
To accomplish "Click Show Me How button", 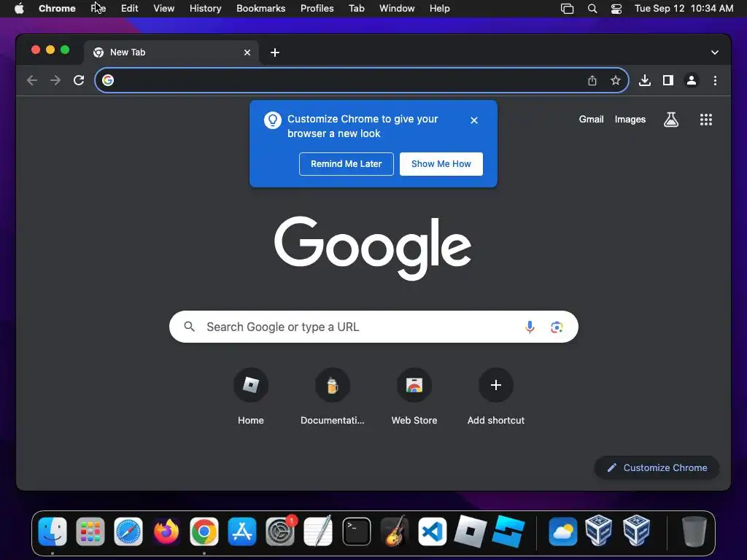I will [x=441, y=164].
